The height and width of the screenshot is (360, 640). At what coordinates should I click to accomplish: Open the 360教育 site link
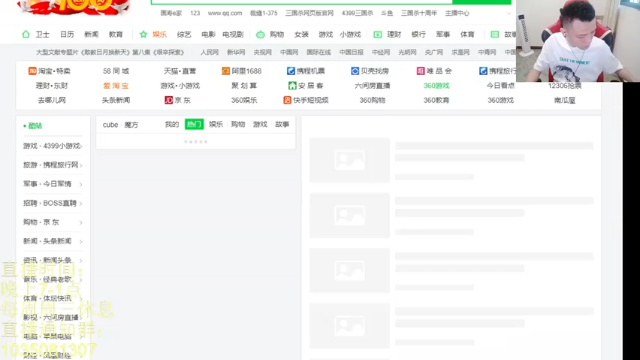point(436,100)
